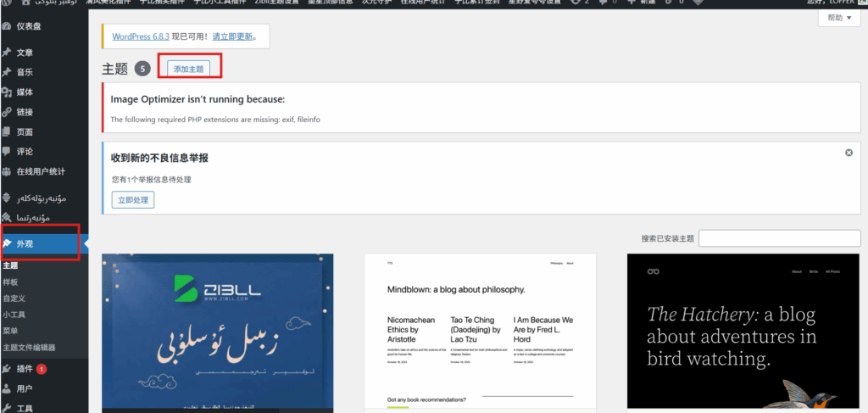Viewport: 868px width, 413px height.
Task: Open the 仪表盘 dashboard icon
Action: tap(7, 26)
